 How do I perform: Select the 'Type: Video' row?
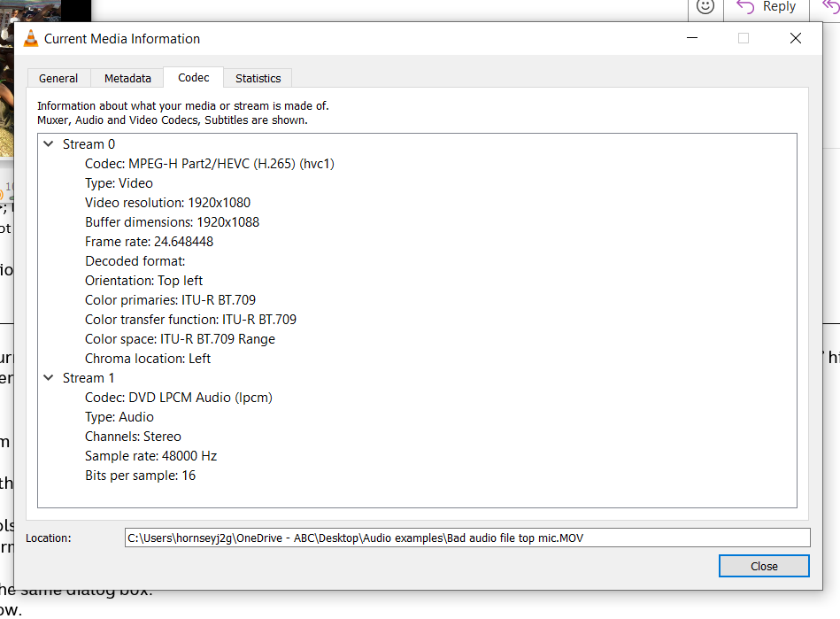[x=119, y=183]
